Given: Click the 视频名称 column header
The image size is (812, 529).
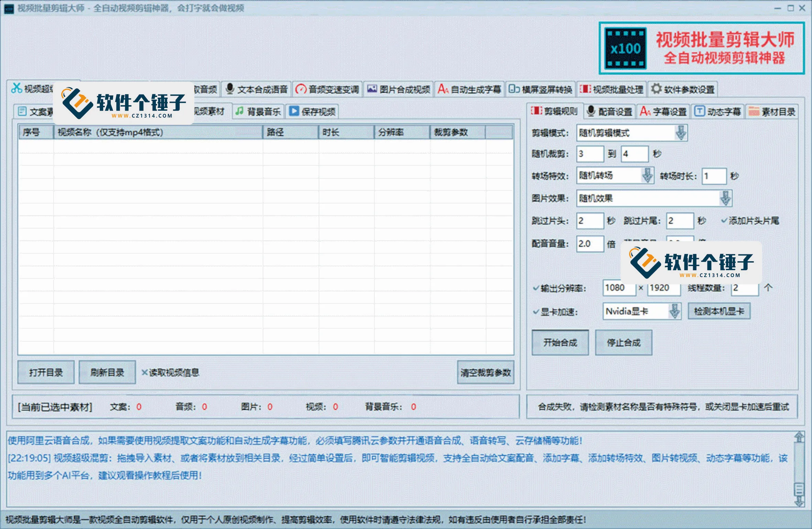Looking at the screenshot, I should (x=158, y=132).
